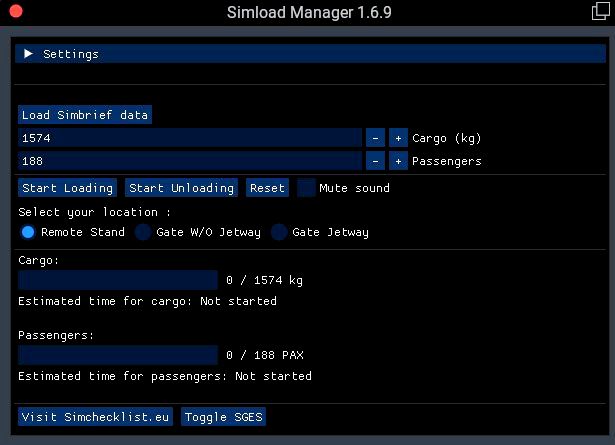Decrease passengers with the minus button

point(375,161)
